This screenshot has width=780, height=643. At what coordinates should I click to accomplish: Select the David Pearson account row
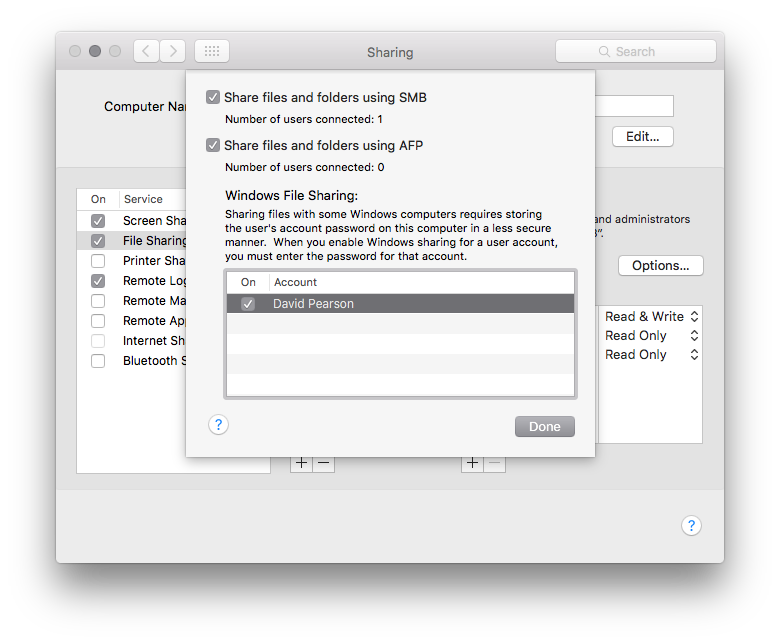400,304
